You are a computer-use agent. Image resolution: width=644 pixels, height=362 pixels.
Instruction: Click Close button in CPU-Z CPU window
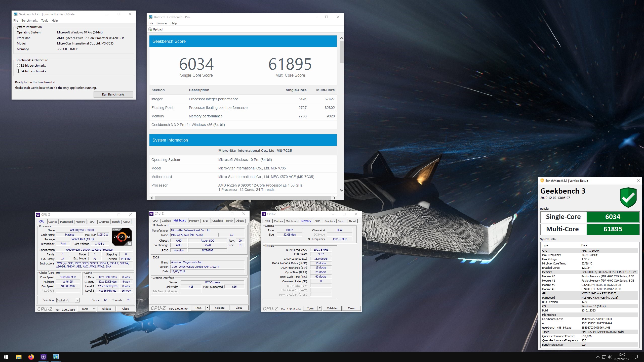point(126,309)
